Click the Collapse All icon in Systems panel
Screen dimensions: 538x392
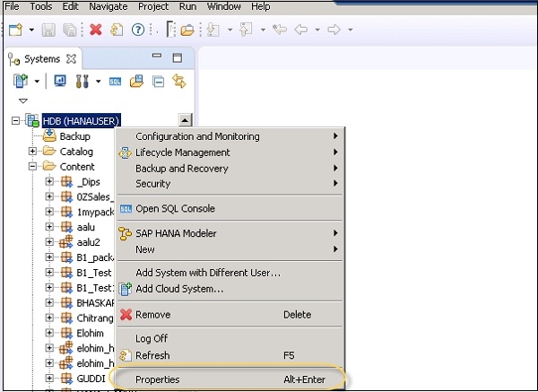(158, 82)
